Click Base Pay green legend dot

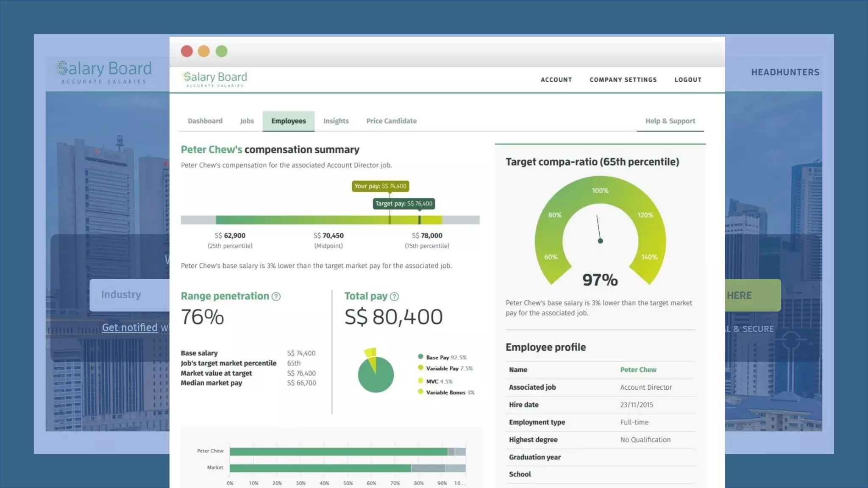point(420,357)
